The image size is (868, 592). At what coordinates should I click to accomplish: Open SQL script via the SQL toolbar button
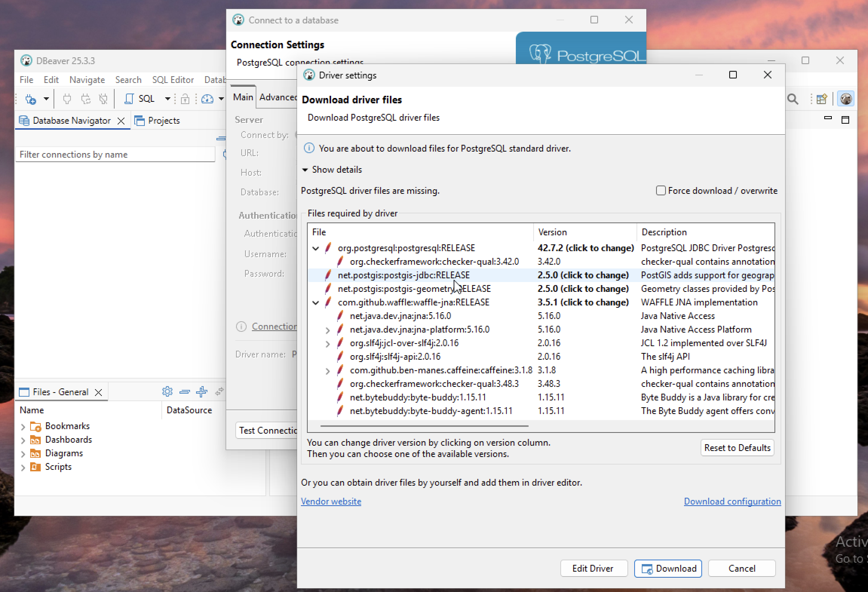(140, 99)
